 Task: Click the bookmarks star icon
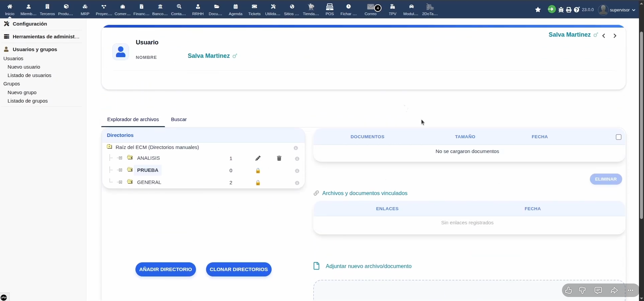538,10
